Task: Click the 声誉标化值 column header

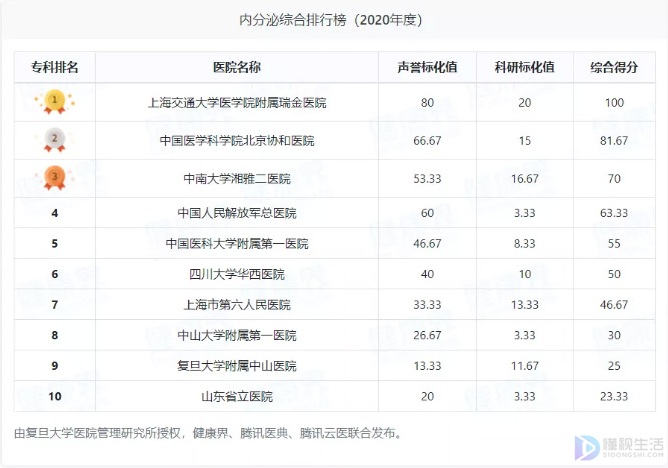Action: (x=427, y=67)
